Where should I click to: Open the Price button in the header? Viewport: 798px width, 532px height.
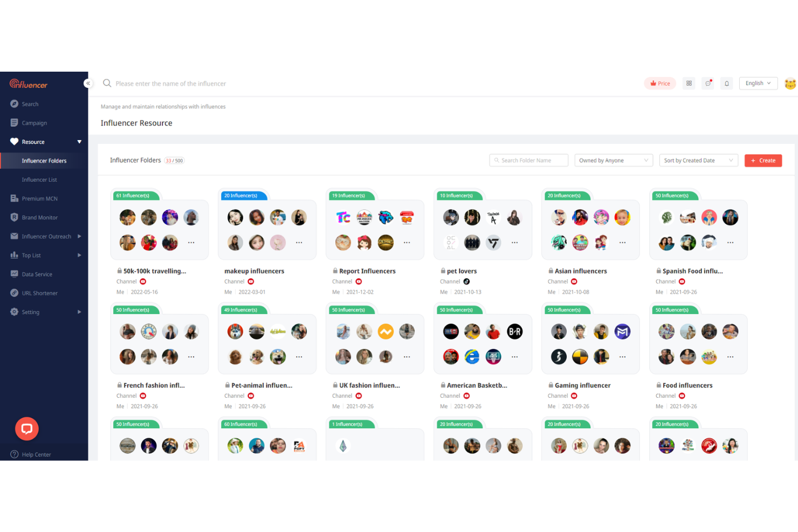pyautogui.click(x=659, y=83)
